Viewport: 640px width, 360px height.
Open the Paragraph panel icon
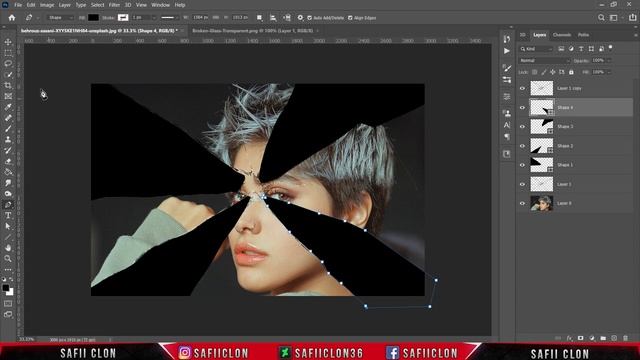[x=507, y=136]
